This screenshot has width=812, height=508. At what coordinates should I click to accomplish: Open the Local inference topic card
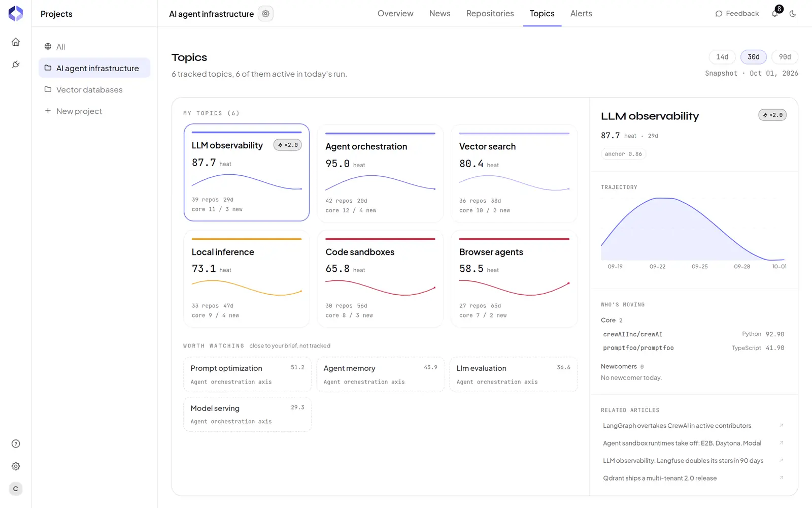(247, 278)
